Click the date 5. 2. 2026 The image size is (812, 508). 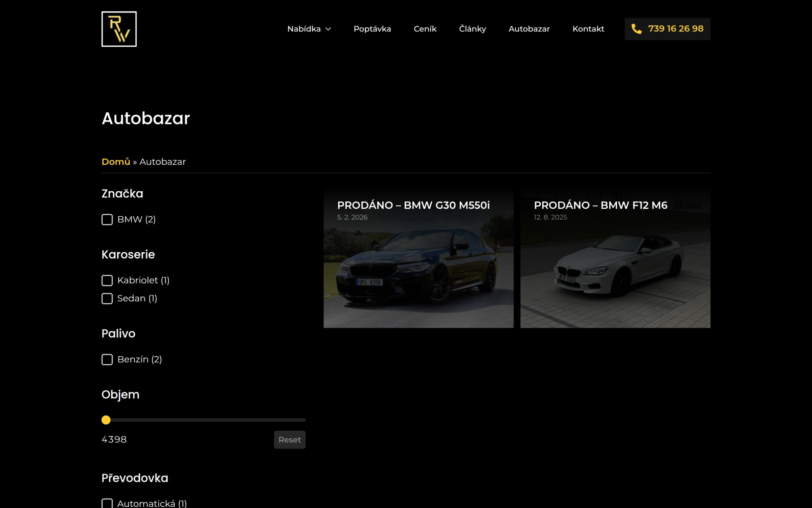pos(352,217)
